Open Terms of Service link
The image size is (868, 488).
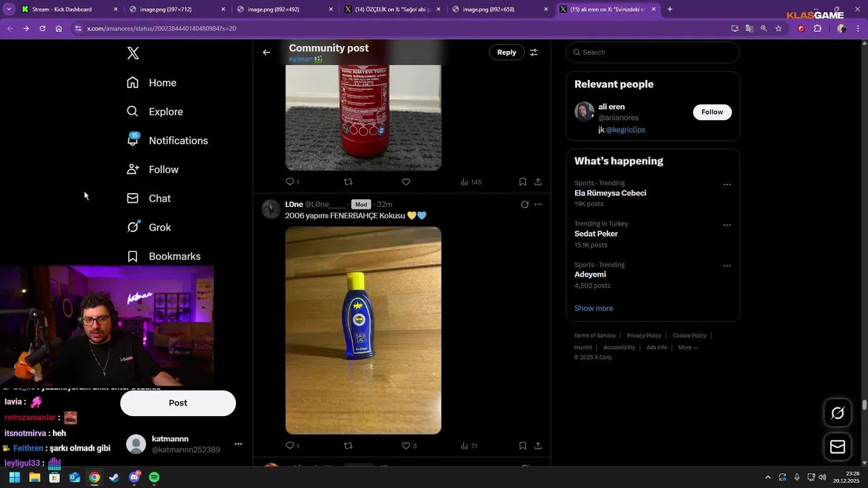(595, 335)
